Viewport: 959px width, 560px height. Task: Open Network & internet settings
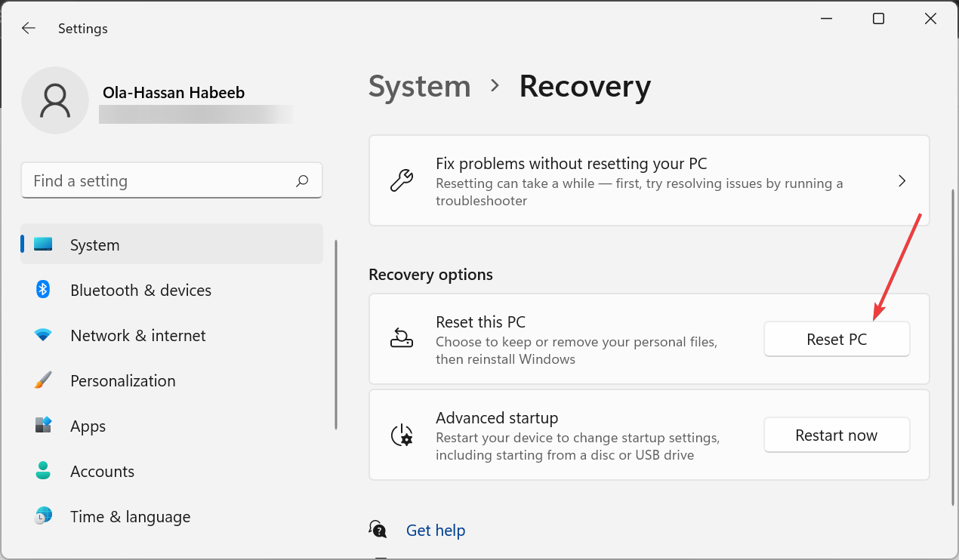[x=171, y=335]
